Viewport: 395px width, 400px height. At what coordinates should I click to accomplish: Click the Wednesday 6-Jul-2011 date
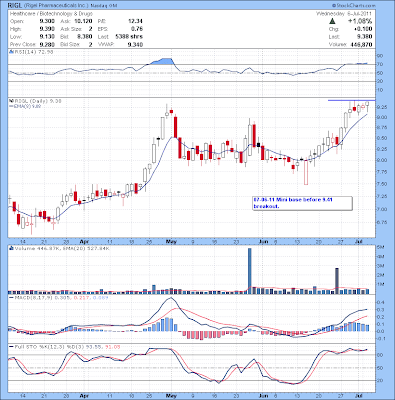344,14
